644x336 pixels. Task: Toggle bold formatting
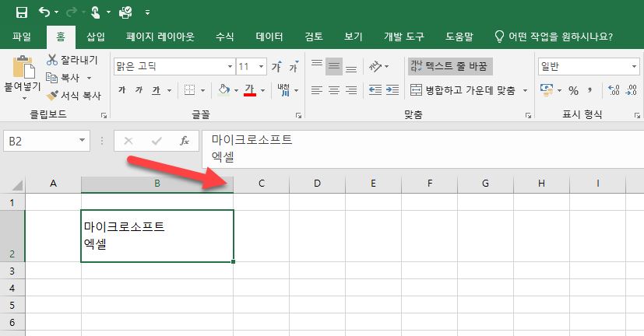point(122,90)
